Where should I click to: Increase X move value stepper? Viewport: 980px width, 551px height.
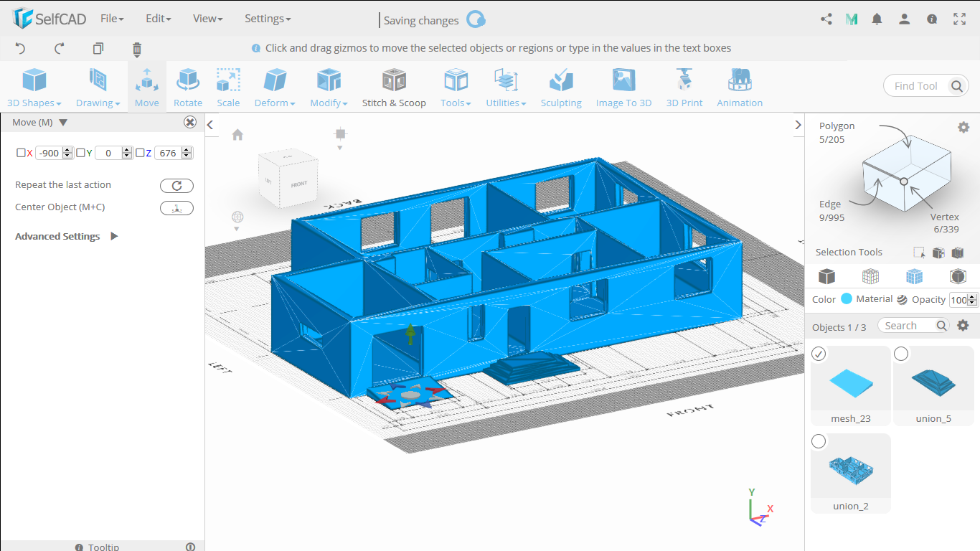click(67, 150)
